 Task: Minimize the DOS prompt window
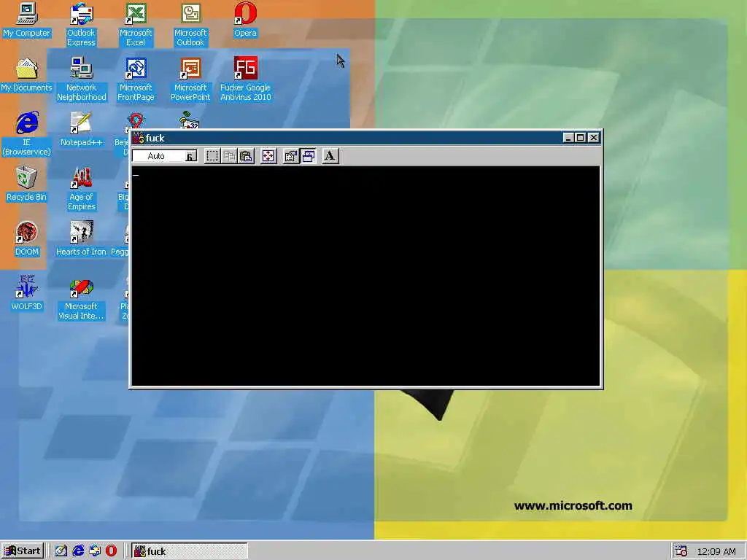coord(568,138)
